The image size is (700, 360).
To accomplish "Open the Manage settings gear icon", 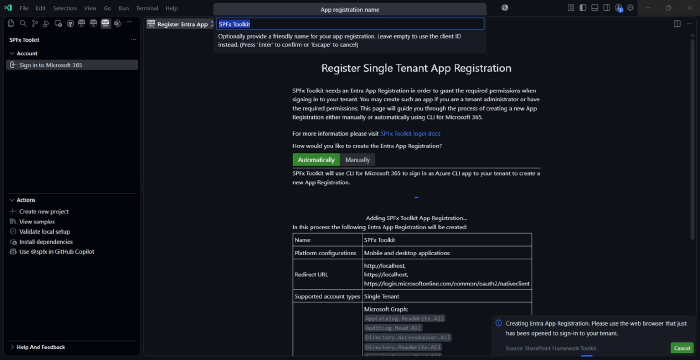I will click(x=630, y=8).
